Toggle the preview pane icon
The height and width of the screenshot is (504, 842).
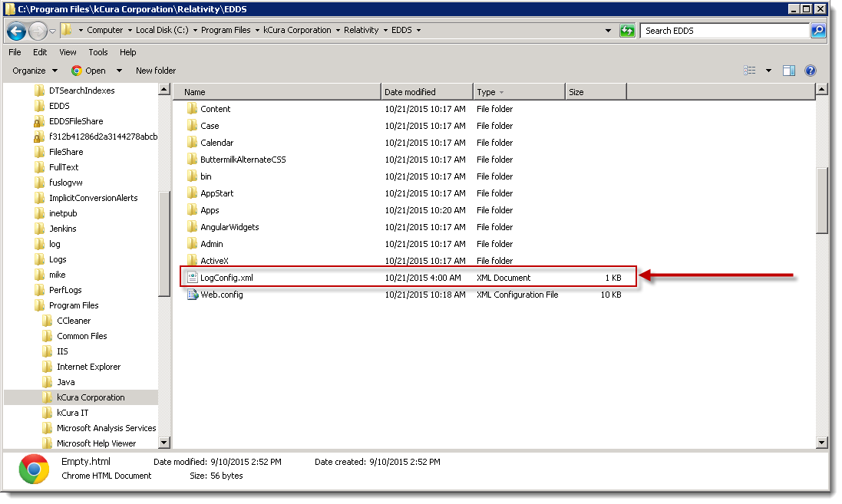[x=788, y=71]
